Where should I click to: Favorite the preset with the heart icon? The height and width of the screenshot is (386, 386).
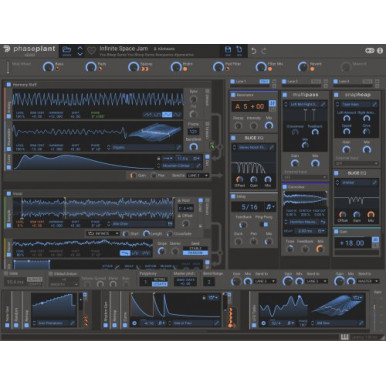[91, 51]
